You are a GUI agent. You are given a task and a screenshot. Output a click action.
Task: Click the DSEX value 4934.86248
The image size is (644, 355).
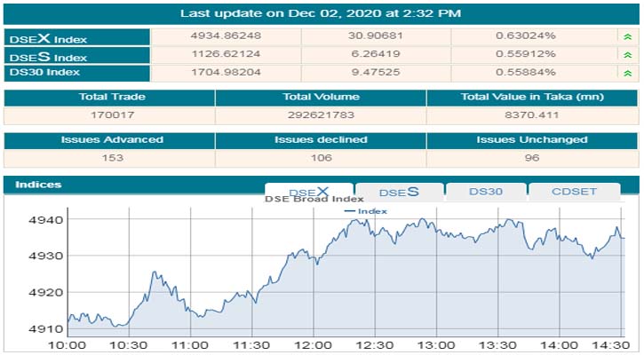[227, 36]
